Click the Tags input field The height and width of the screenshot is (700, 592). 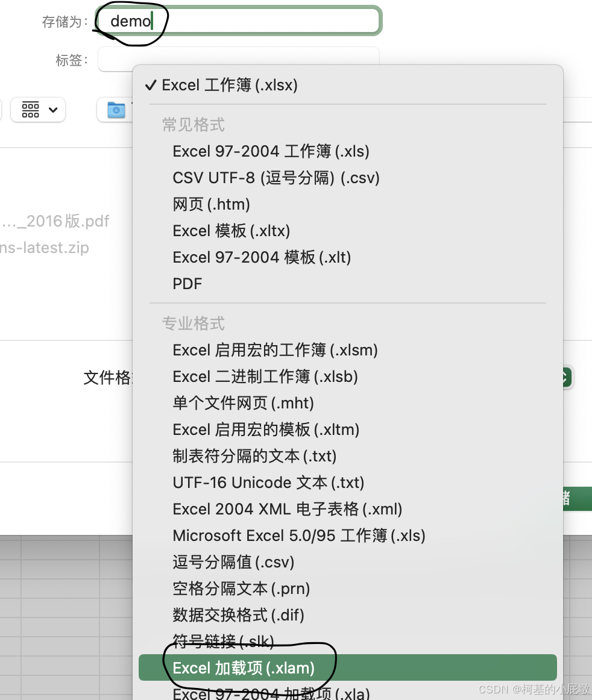coord(238,59)
